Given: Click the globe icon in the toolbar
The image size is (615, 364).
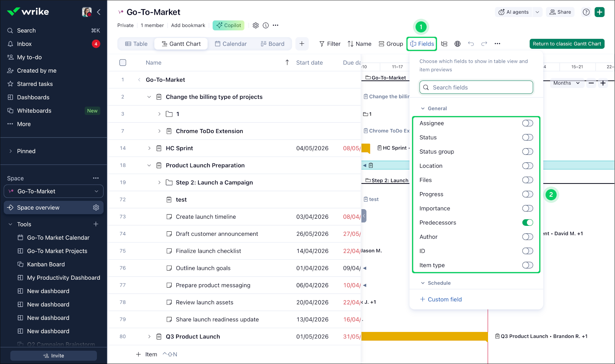Looking at the screenshot, I should pyautogui.click(x=458, y=44).
